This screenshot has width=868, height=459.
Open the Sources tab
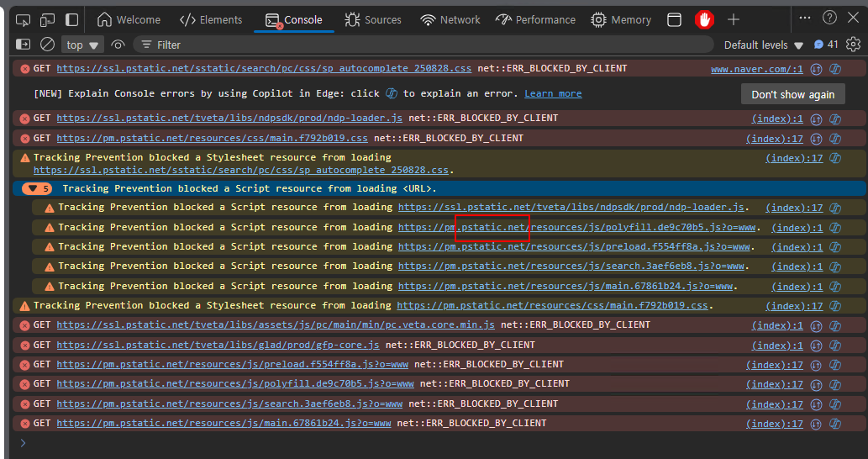[372, 20]
